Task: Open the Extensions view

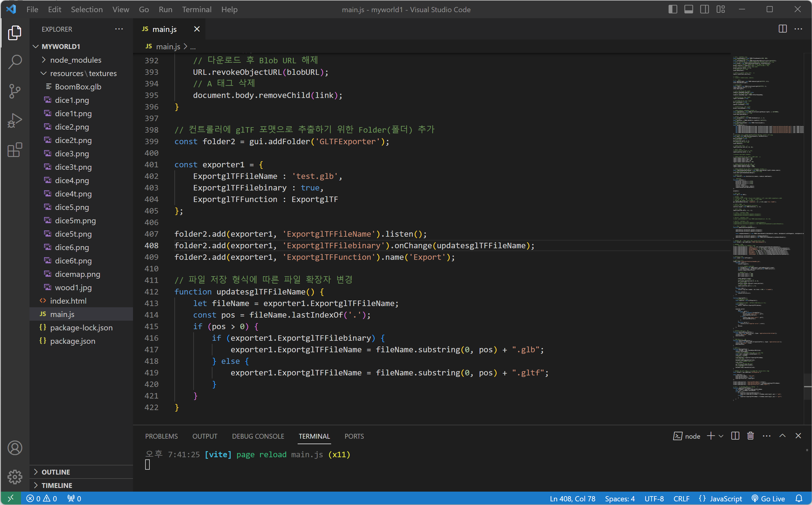Action: click(15, 150)
